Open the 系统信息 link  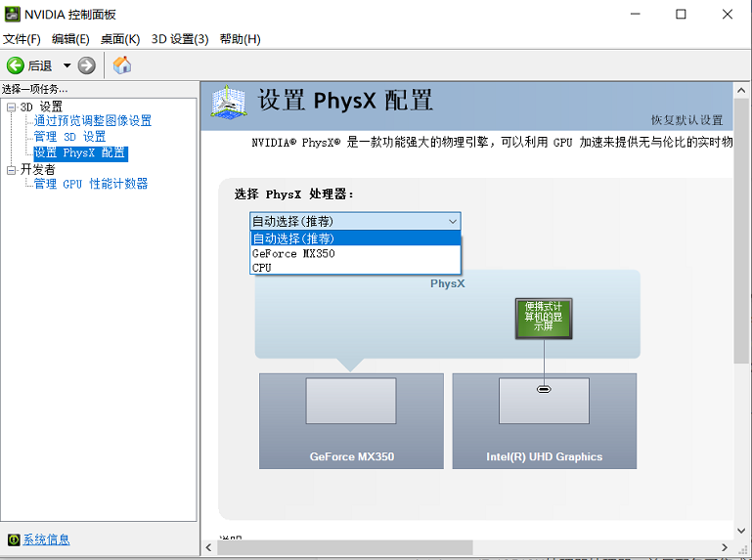(46, 539)
